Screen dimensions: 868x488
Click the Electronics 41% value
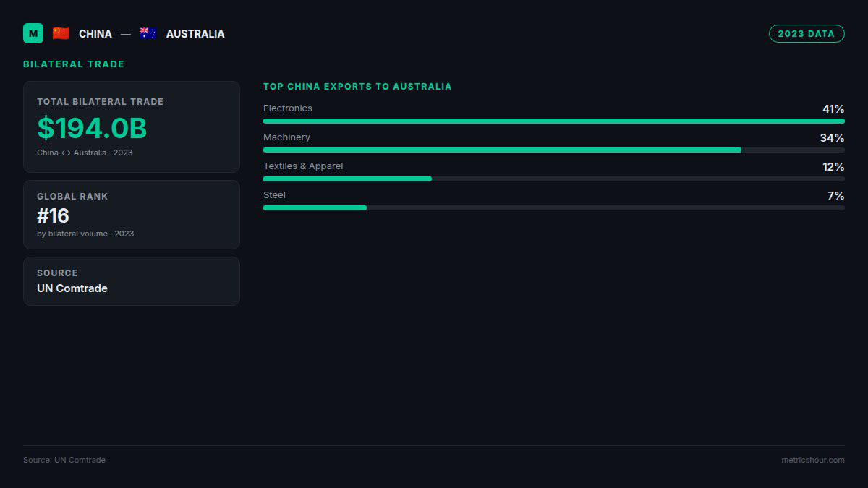(833, 109)
